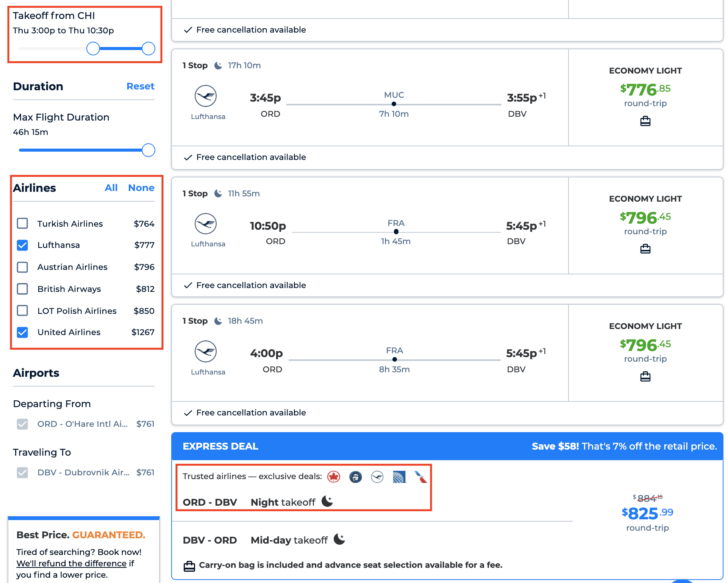Click the Lufthansa crane logo under trusted airlines

[377, 477]
